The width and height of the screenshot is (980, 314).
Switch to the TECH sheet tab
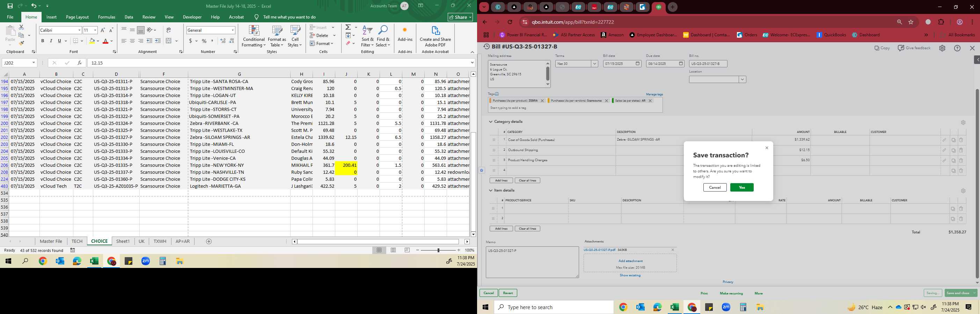(x=77, y=241)
